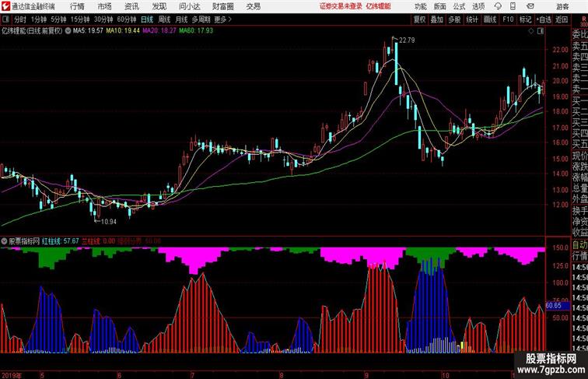Open the 发现 menu
Viewport: 588px width, 379px height.
click(159, 6)
